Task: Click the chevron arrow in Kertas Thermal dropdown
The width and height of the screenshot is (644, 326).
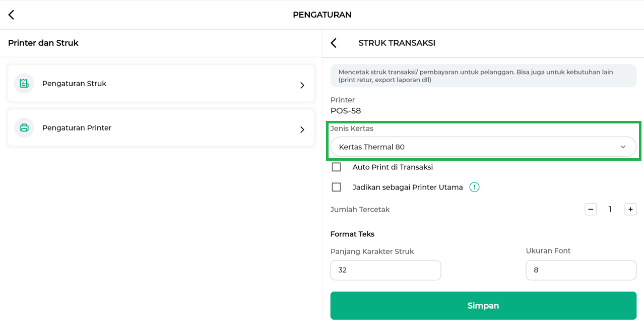Action: [x=623, y=147]
